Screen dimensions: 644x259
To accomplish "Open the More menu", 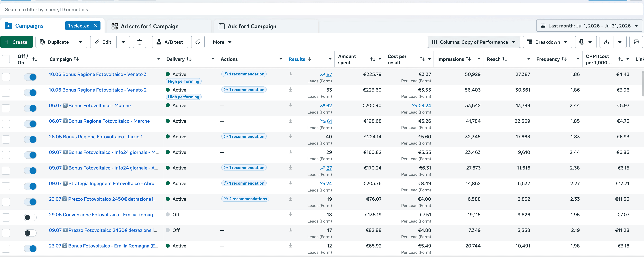I will [222, 42].
